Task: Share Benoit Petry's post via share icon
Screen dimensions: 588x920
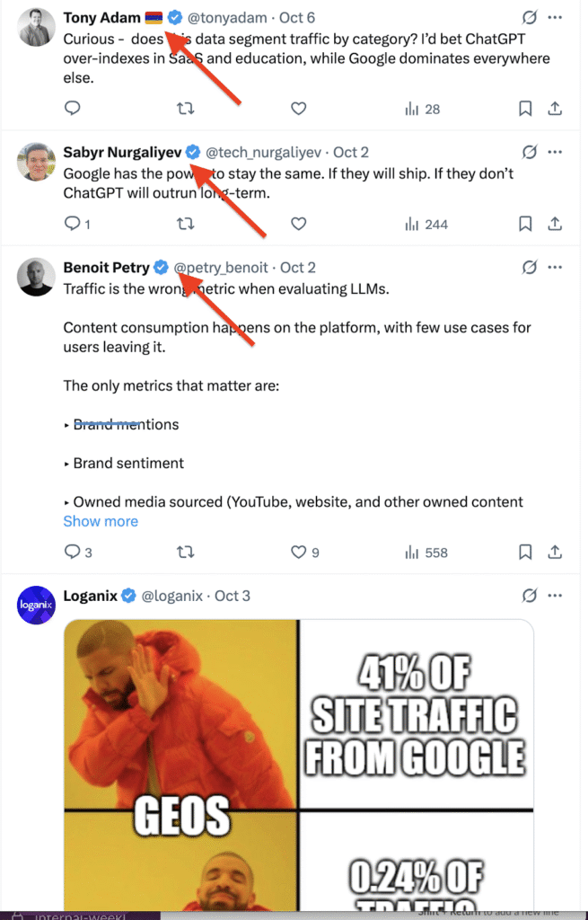Action: tap(555, 552)
